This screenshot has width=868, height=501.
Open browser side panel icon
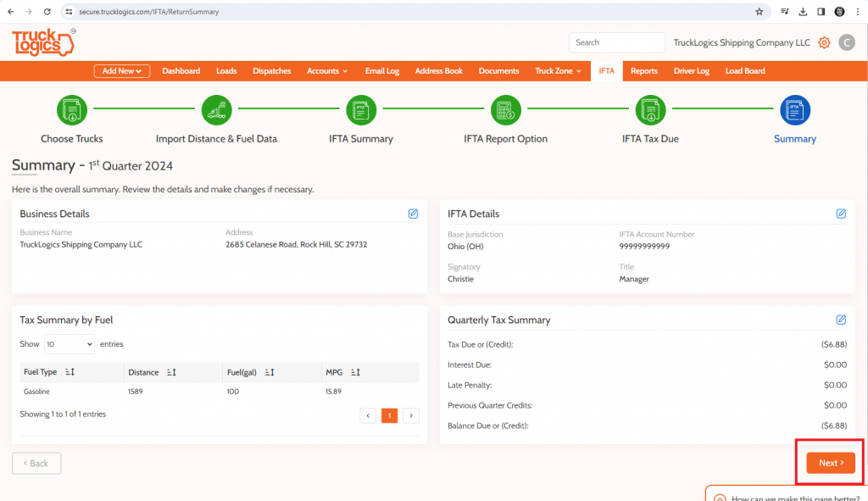pyautogui.click(x=821, y=12)
